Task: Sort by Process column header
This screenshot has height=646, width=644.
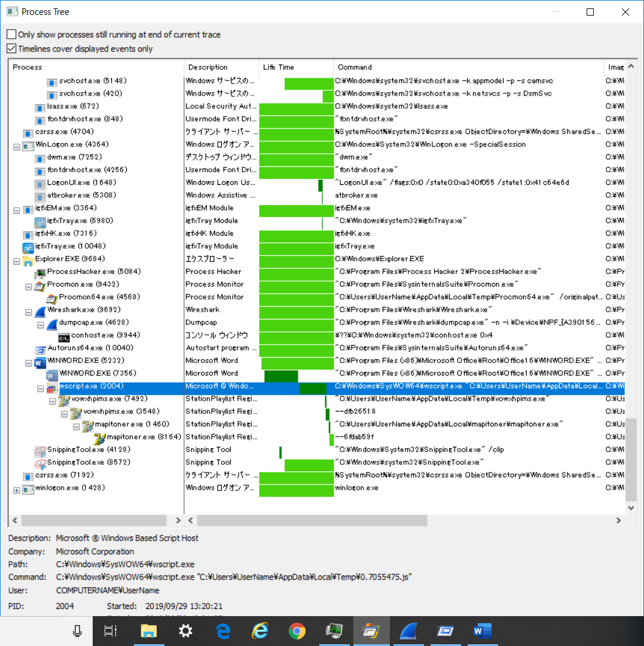Action: pyautogui.click(x=96, y=67)
